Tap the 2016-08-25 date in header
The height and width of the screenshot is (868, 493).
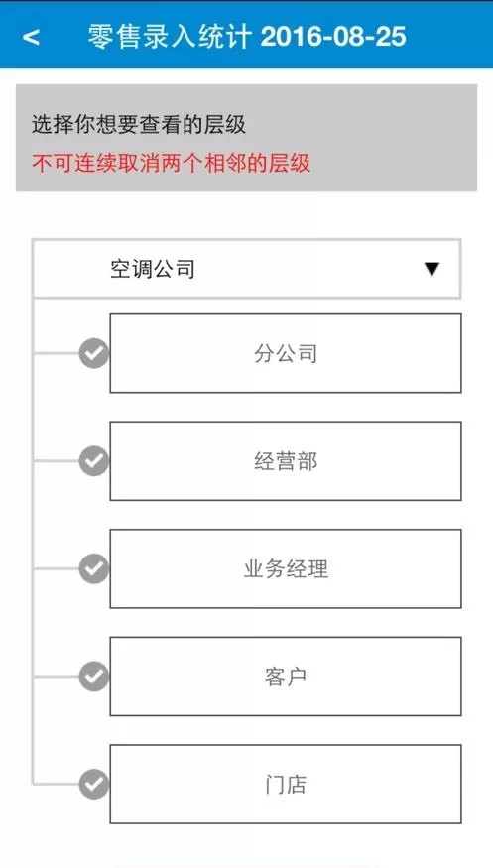333,37
